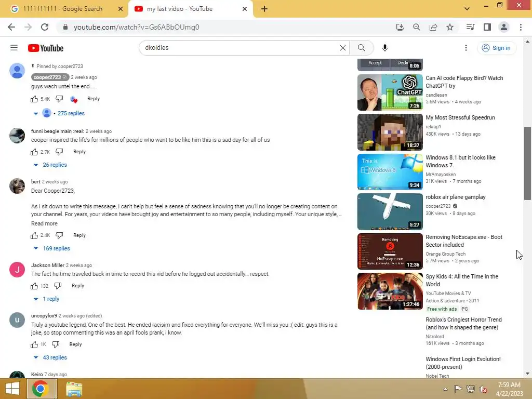Open My Most Stressful Speedrun thumbnail
The image size is (532, 399).
pos(390,132)
